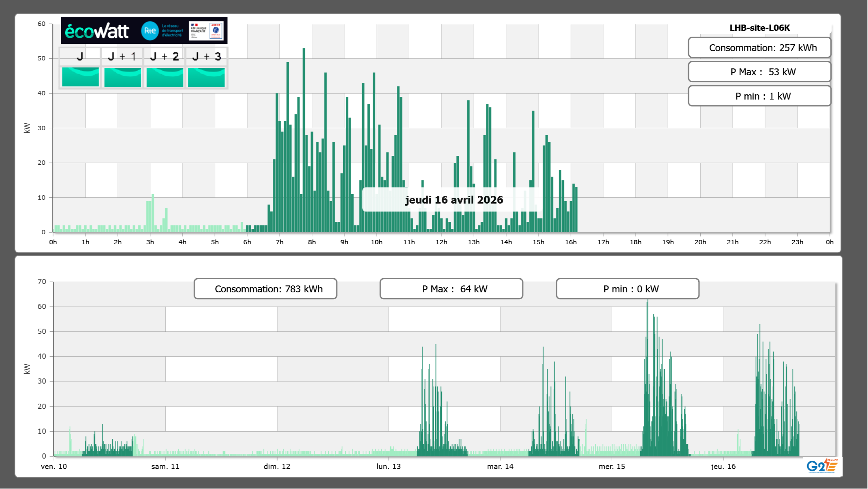Click the République Française ADEME logo
The image size is (868, 489).
(x=206, y=31)
